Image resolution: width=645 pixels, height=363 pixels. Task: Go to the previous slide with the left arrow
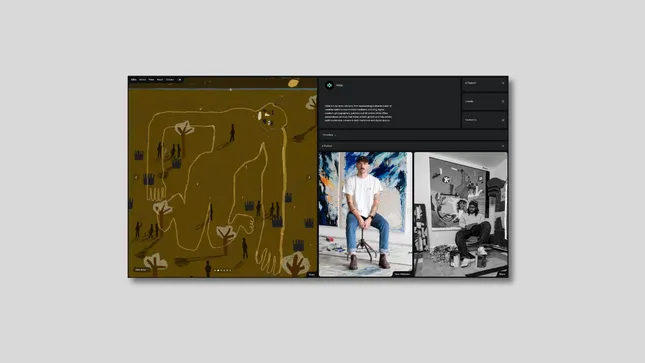point(137,177)
